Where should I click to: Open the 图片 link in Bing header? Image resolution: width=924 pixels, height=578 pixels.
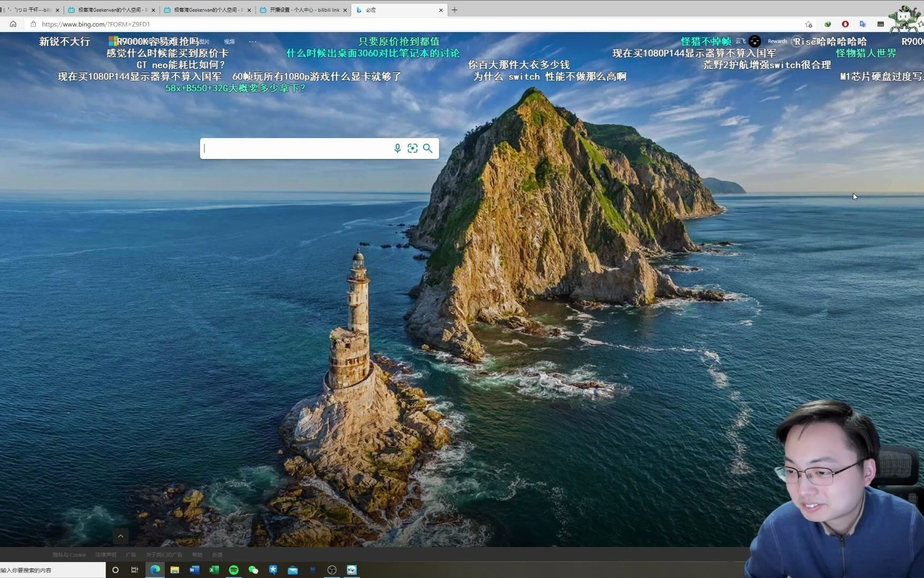point(204,42)
